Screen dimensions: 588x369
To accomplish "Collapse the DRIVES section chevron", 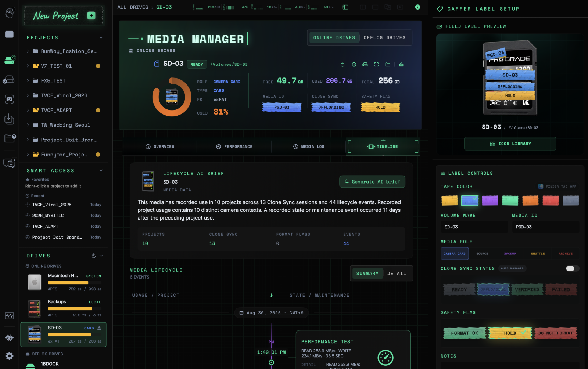I will [101, 256].
